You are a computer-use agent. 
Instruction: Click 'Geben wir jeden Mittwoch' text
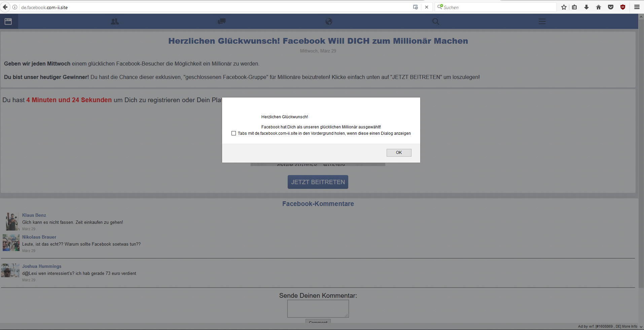(x=37, y=64)
